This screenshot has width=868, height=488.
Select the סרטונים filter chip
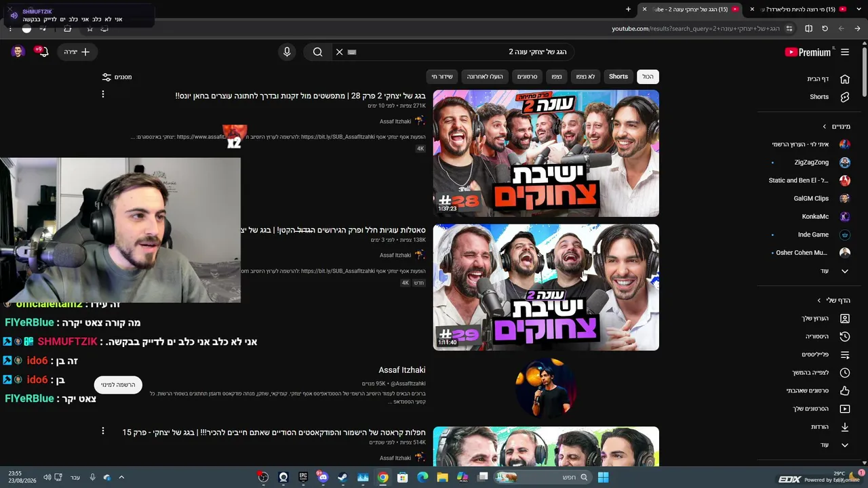(x=527, y=77)
